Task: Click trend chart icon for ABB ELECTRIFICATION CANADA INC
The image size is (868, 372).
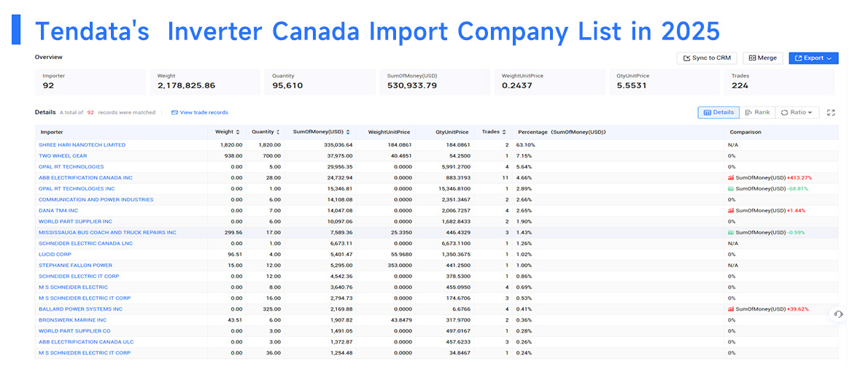Action: pyautogui.click(x=731, y=178)
